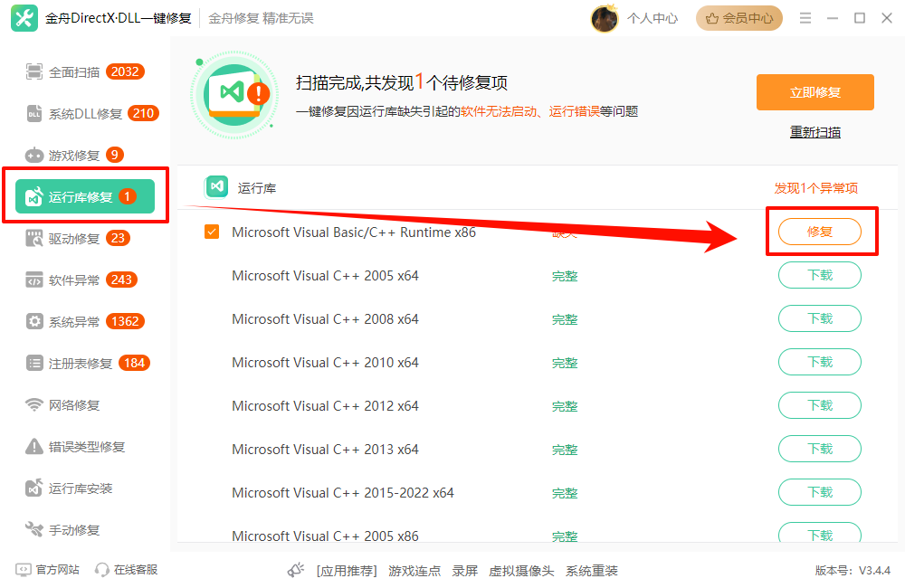Click the 完整 status for Visual C++ 2008 x64
The image size is (905, 588).
click(565, 319)
